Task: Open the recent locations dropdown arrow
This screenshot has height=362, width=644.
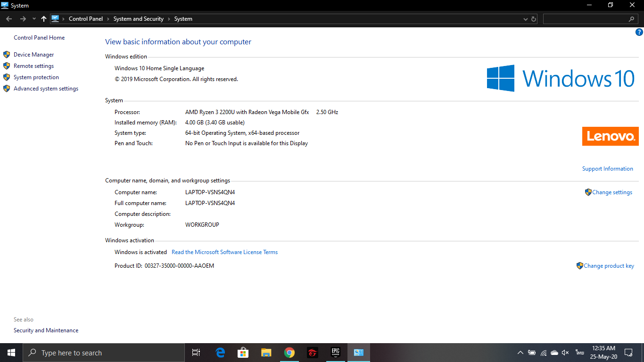Action: [34, 19]
